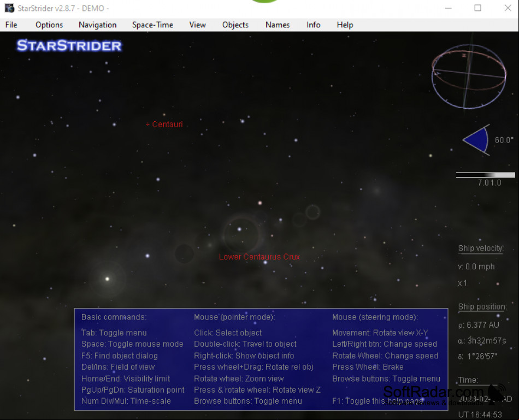The image size is (519, 420).
Task: Click the bright star with glare at lower left
Action: [x=107, y=279]
